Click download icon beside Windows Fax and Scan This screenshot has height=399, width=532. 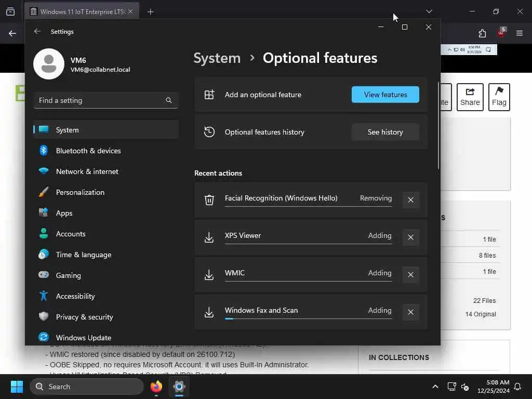209,312
